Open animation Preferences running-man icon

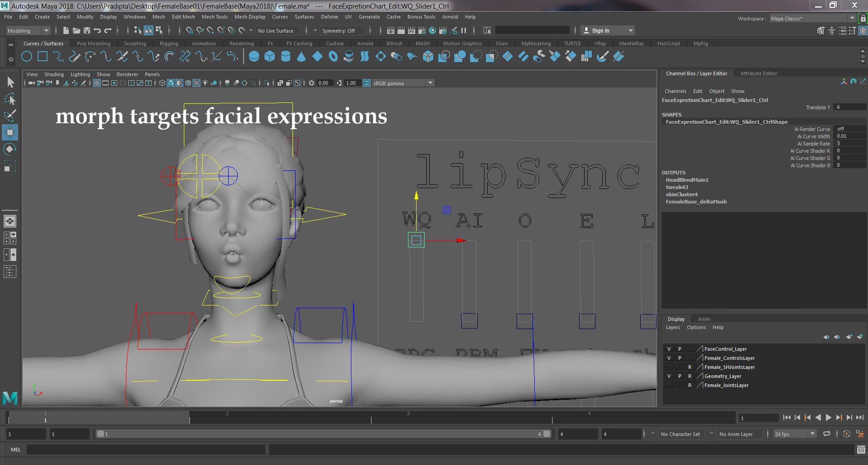tap(859, 434)
